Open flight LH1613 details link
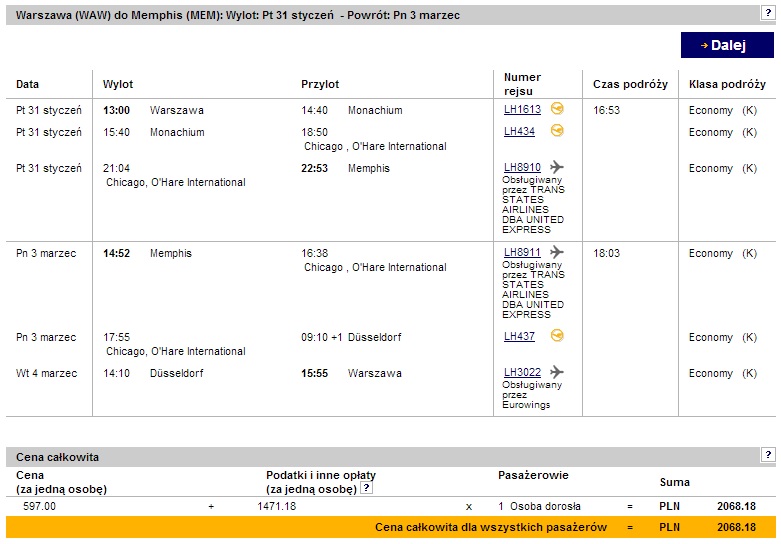 point(522,109)
